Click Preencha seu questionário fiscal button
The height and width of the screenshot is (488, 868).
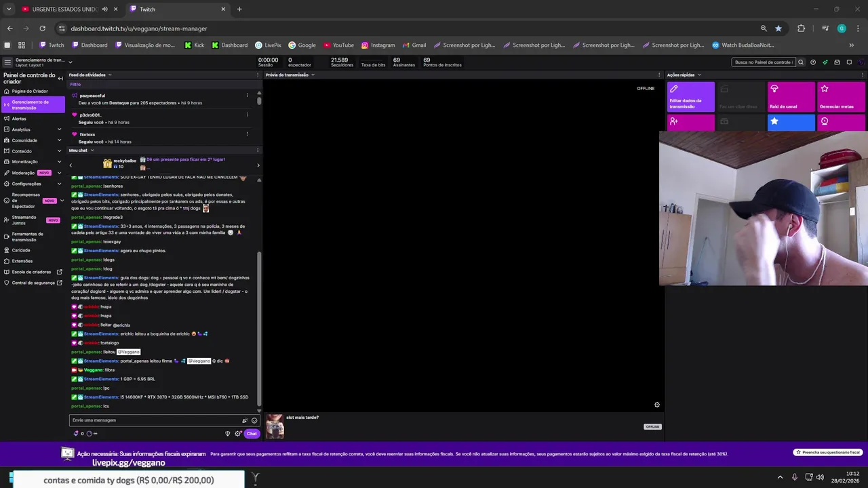[828, 452]
